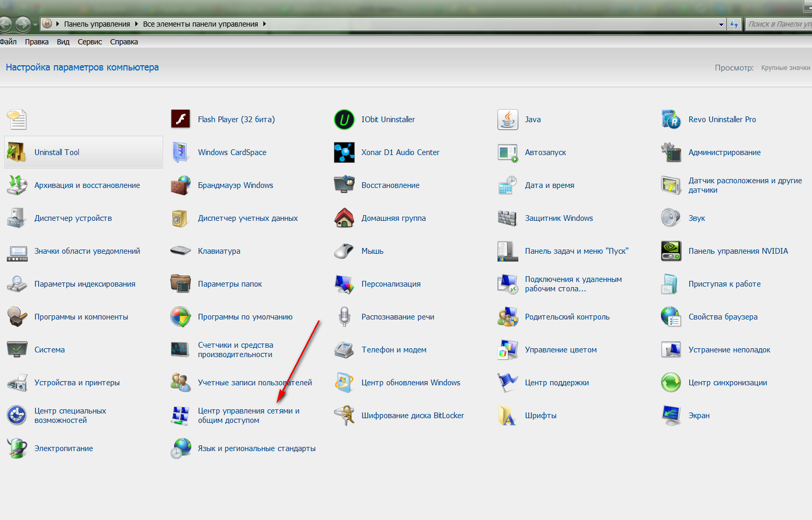The image size is (812, 520).
Task: Click the Защитник Windows wall icon
Action: (x=508, y=218)
